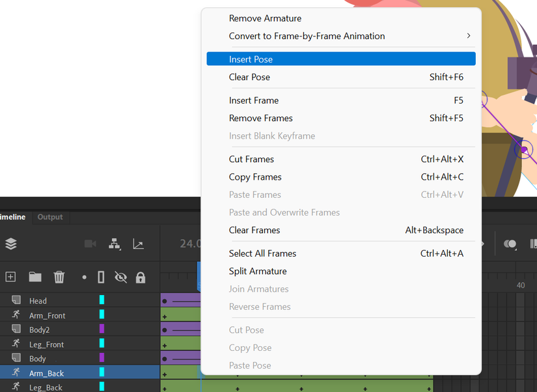
Task: Hide all layers with the eye icon
Action: click(121, 277)
